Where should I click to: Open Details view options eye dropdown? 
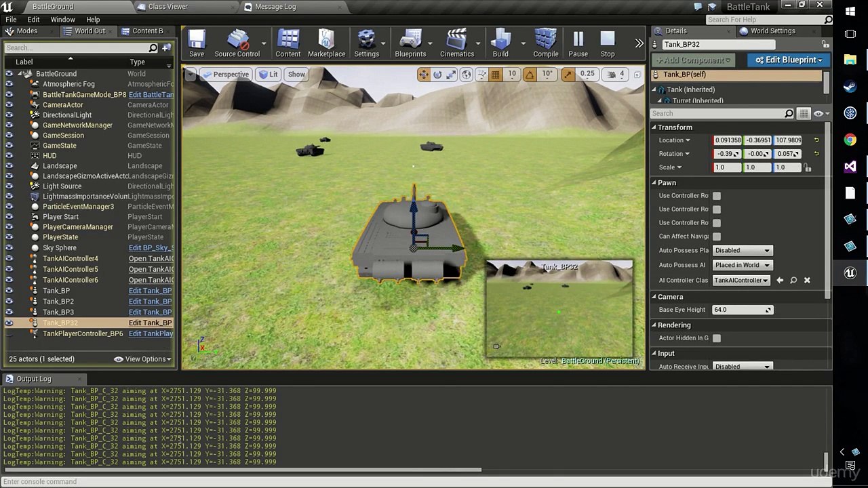coord(821,114)
